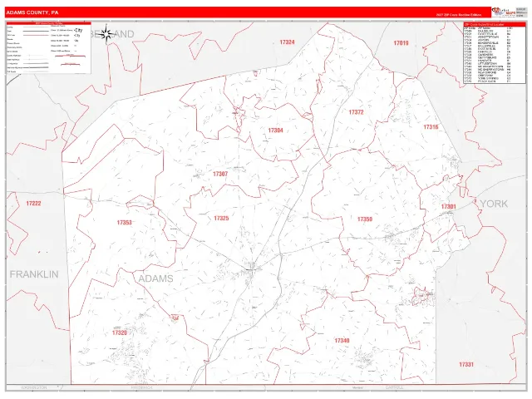532x399 pixels.
Task: Click the ZIP Code Red Line Edition subtitle
Action: pos(459,15)
